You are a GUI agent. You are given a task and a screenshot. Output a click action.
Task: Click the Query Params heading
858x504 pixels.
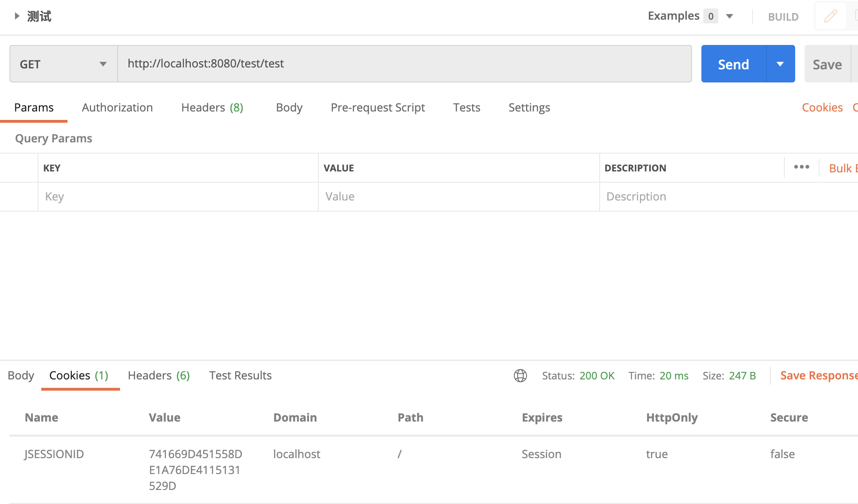pos(53,139)
